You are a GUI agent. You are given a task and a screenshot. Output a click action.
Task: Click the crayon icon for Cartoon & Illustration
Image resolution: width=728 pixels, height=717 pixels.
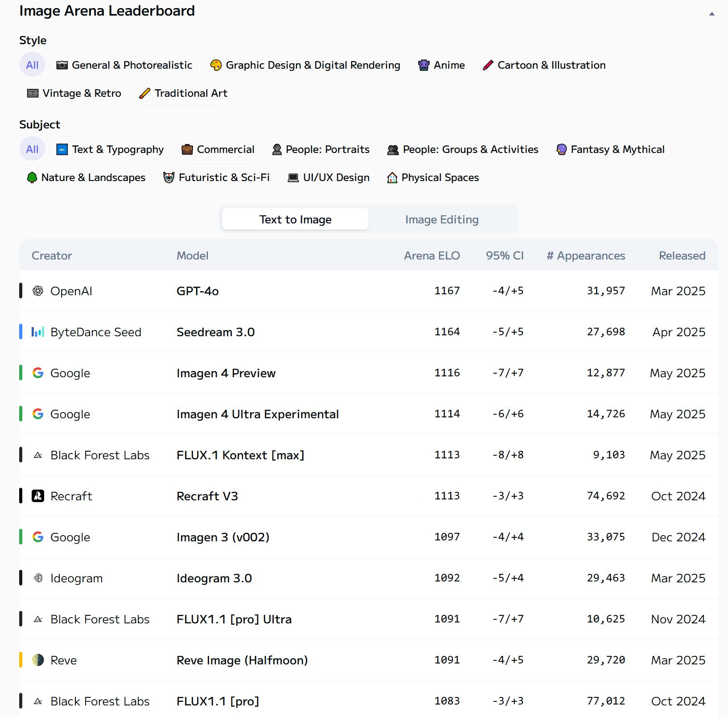click(488, 65)
